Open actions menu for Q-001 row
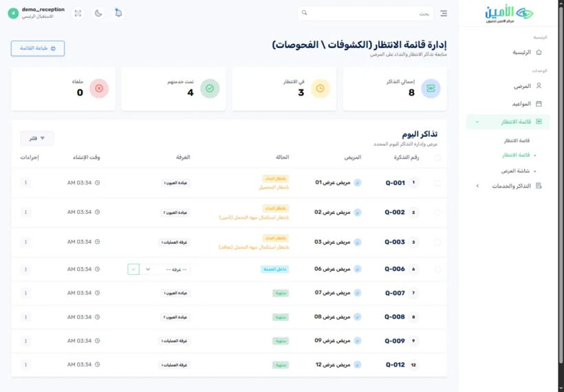 (x=25, y=183)
